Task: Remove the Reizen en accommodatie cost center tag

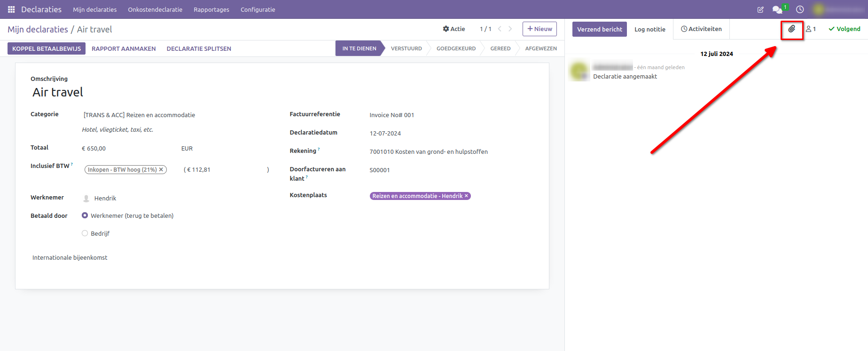Action: [466, 196]
